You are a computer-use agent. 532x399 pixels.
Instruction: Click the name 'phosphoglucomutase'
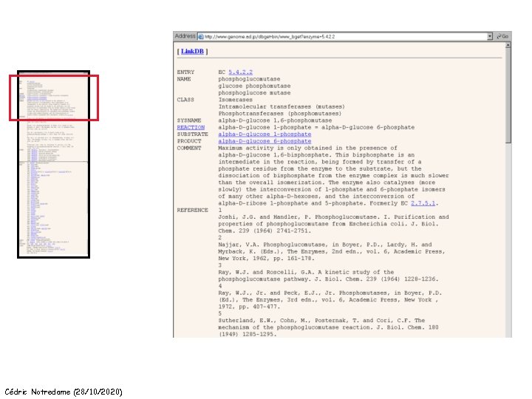(249, 79)
